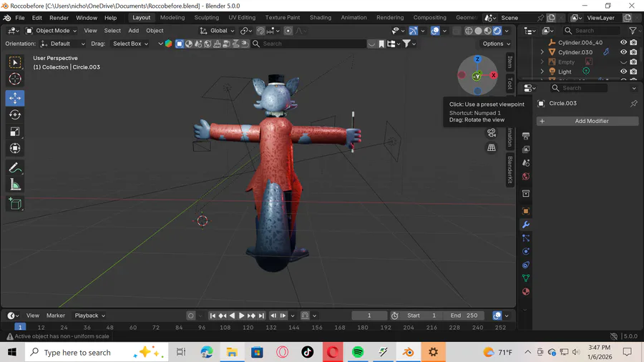644x362 pixels.
Task: Activate the 3D Cursor tool
Action: [15, 79]
